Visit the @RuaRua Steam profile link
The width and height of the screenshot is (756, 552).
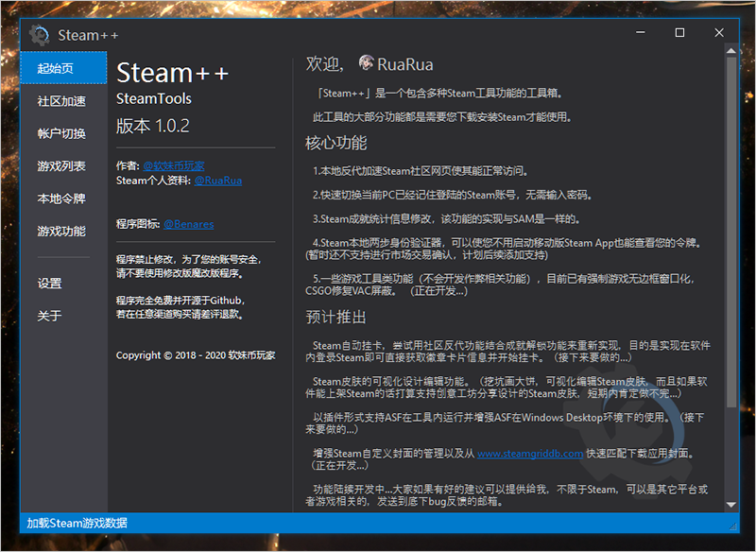coord(217,180)
